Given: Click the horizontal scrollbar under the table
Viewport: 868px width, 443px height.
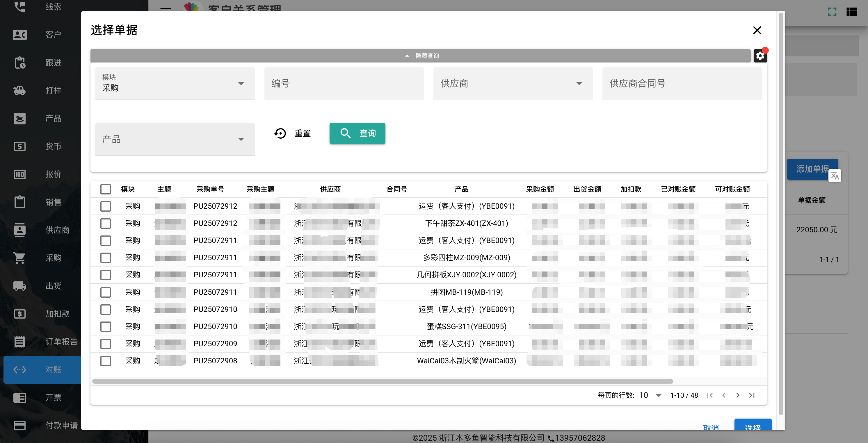Looking at the screenshot, I should (x=383, y=381).
